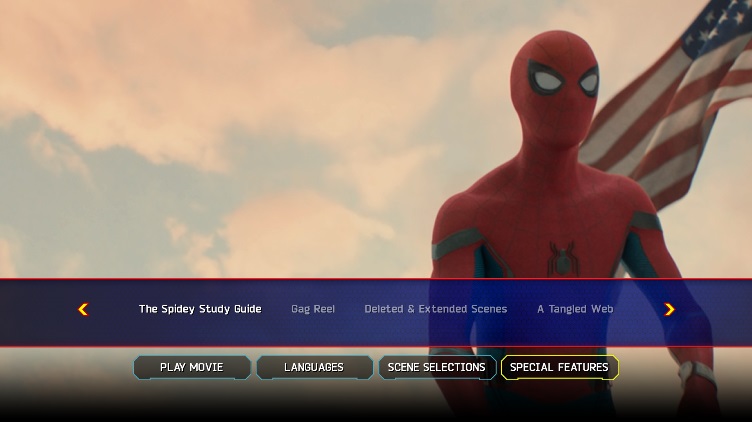The image size is (752, 422).
Task: Select The Spidey Study Guide feature
Action: coord(200,309)
